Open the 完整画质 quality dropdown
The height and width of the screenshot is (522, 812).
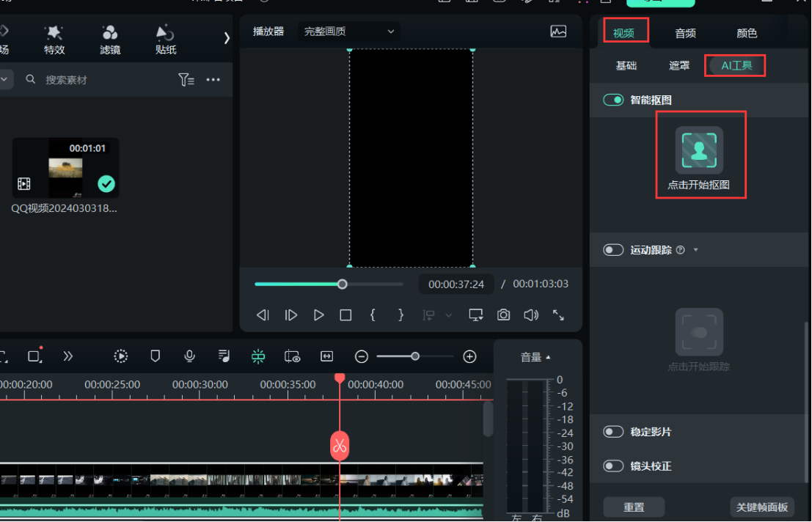tap(349, 32)
